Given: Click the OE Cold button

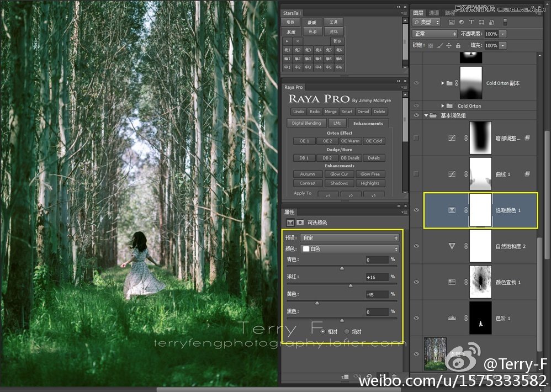Looking at the screenshot, I should pyautogui.click(x=374, y=141).
